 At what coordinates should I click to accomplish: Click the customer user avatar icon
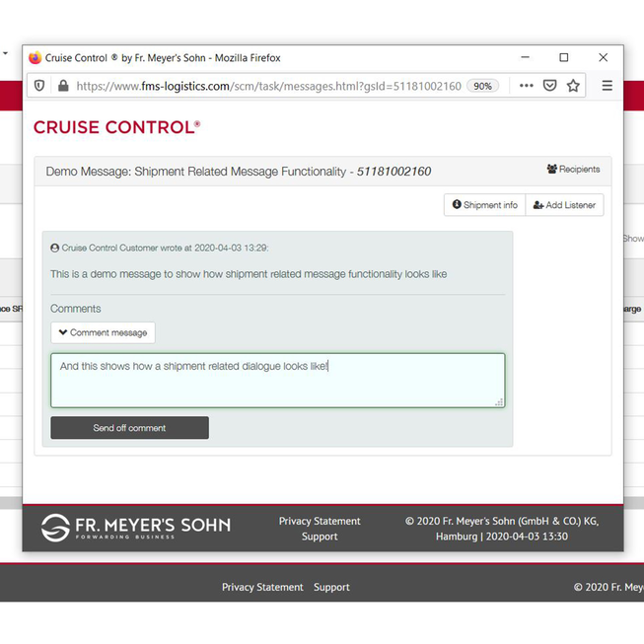[x=54, y=248]
